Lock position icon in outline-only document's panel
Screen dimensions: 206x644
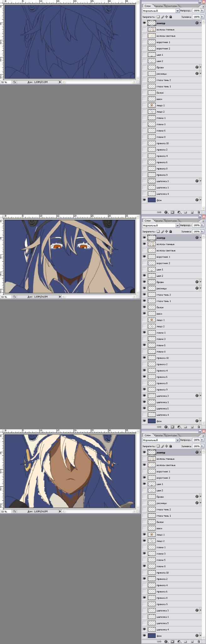point(166,17)
